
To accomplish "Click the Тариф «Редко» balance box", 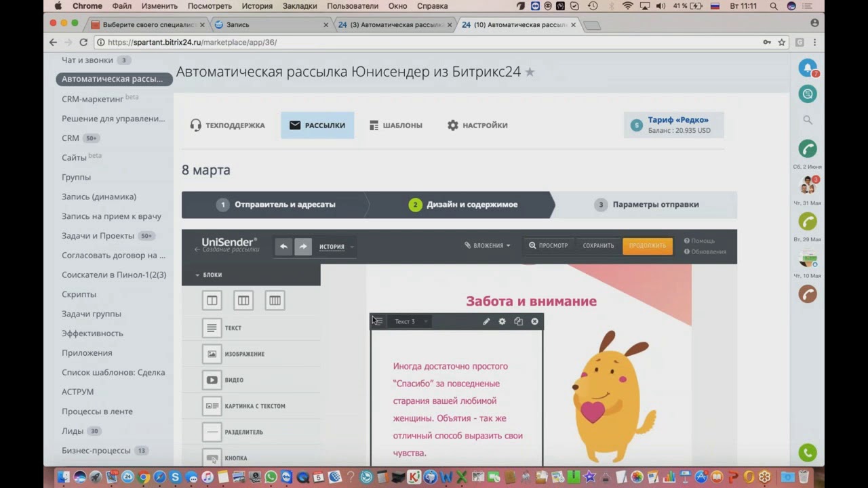I will click(674, 125).
